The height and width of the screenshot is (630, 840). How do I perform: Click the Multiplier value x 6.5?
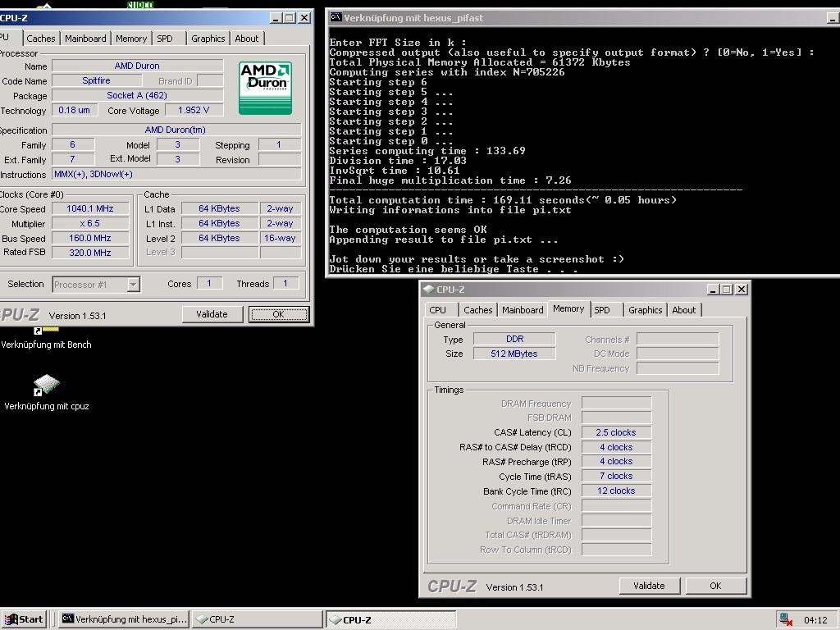click(x=90, y=223)
